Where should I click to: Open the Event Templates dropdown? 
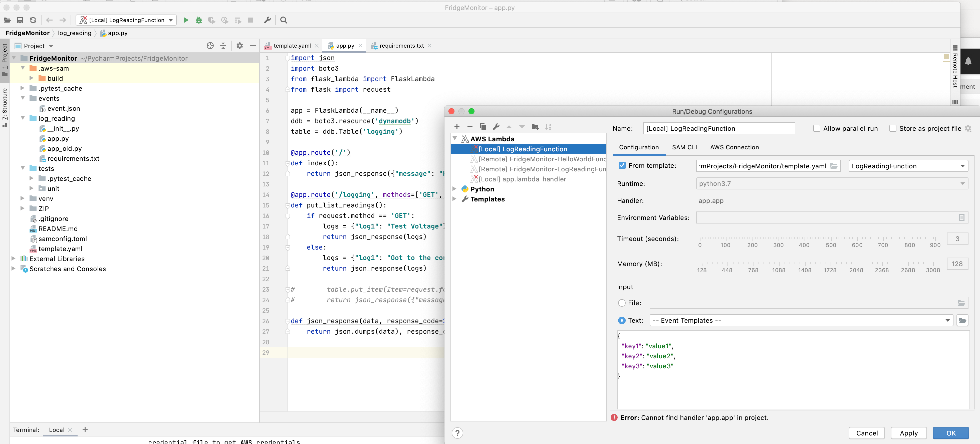(x=947, y=320)
